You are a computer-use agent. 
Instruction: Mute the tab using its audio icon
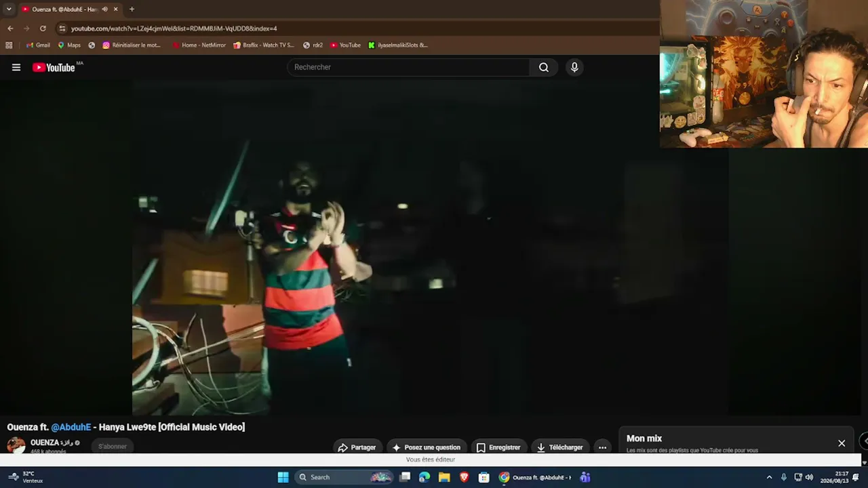[104, 9]
